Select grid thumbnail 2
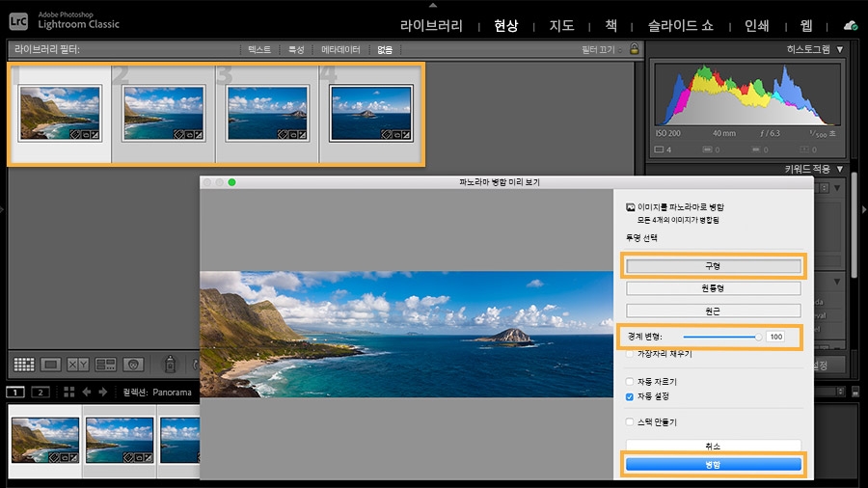Viewport: 868px width, 488px height. click(163, 114)
